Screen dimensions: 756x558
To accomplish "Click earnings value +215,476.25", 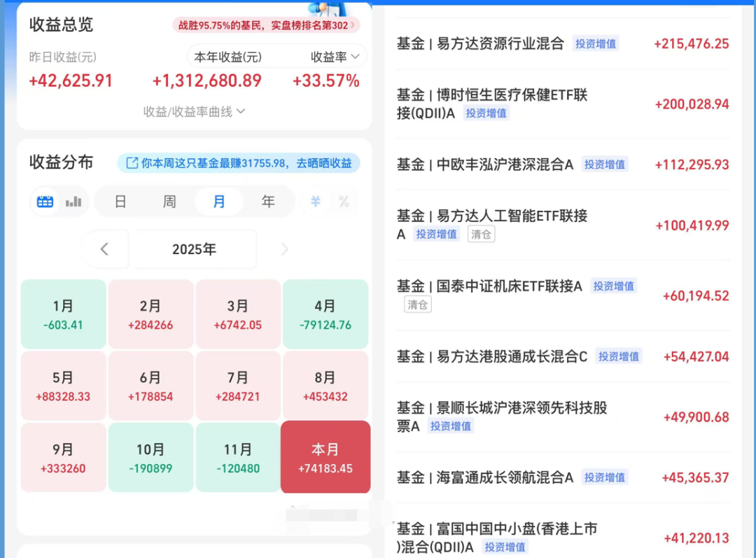I will 692,44.
